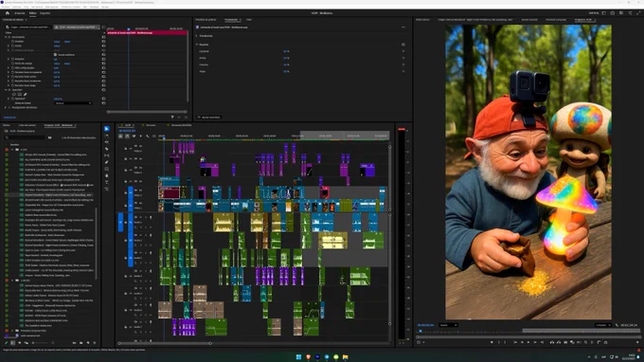Collapse first bin in Project panel
Viewport: 644px width, 362px height.
12,150
